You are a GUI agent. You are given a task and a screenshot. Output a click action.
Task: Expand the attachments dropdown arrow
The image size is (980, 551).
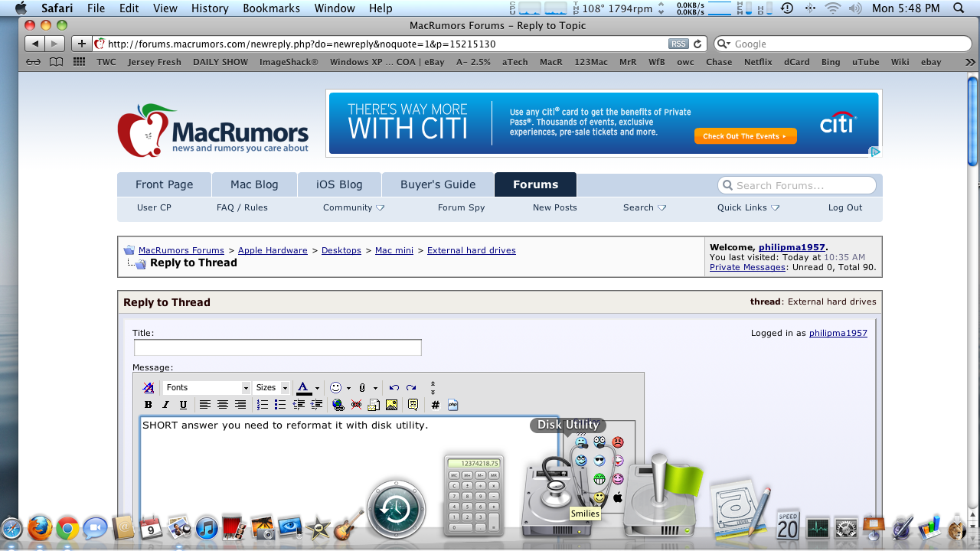(375, 388)
